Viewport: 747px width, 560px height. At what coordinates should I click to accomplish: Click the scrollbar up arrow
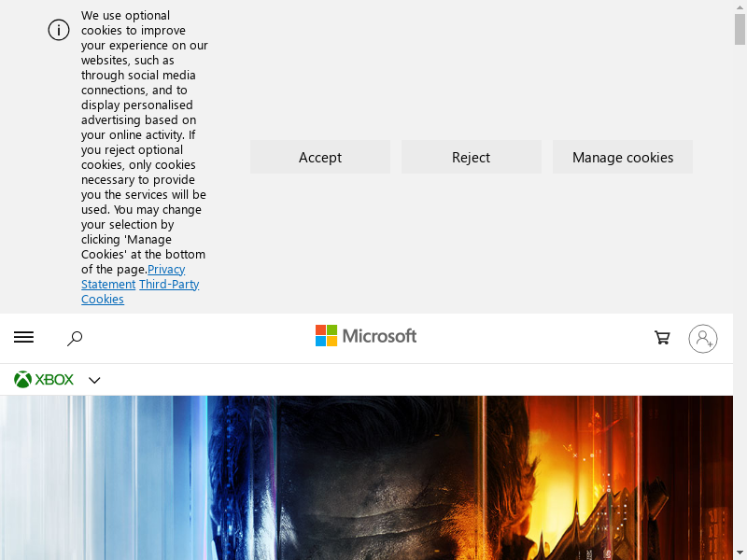[740, 7]
